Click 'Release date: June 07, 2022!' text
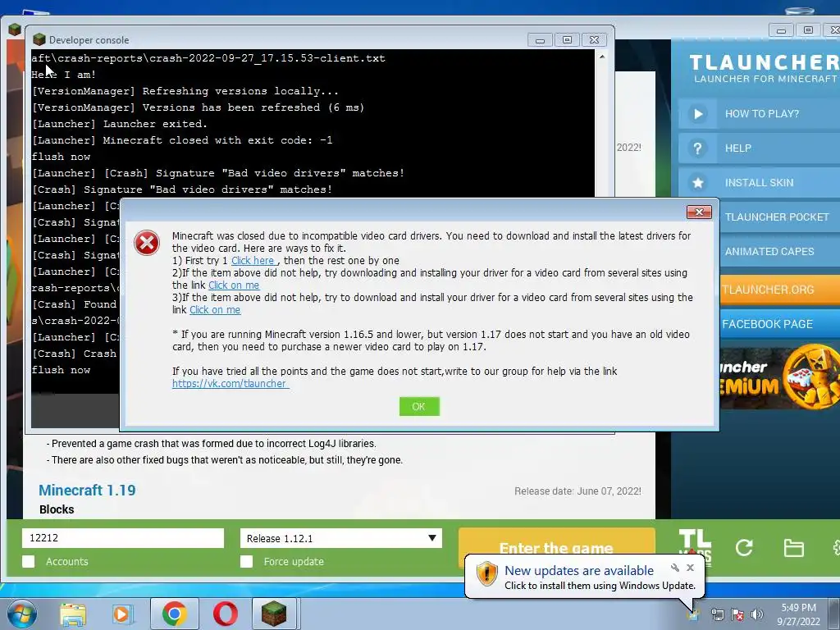The width and height of the screenshot is (840, 630). point(577,491)
